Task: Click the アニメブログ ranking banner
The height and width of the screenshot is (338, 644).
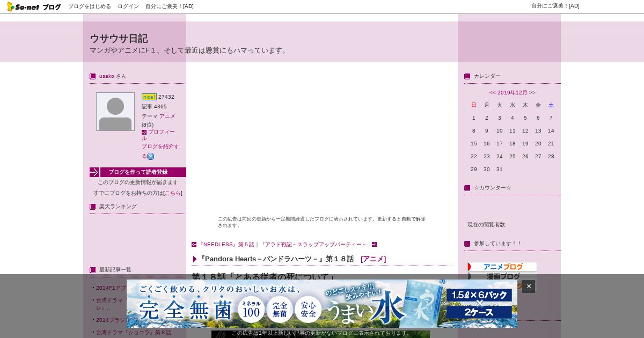Action: (x=502, y=267)
